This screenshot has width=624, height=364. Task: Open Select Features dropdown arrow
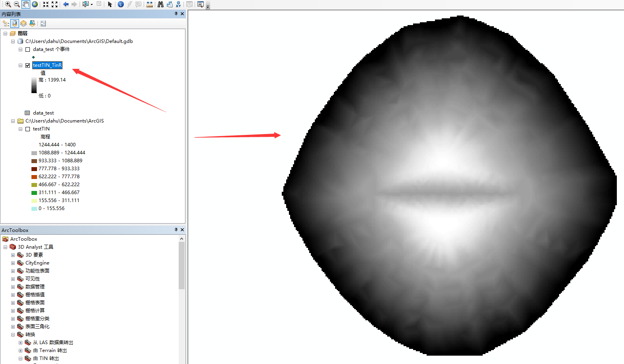(x=92, y=4)
